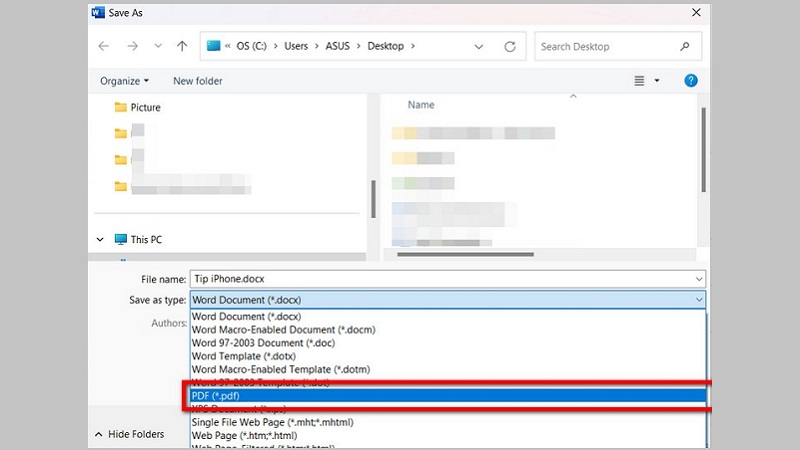
Task: Choose Word 97-2003 Document (*.doc)
Action: pyautogui.click(x=448, y=343)
